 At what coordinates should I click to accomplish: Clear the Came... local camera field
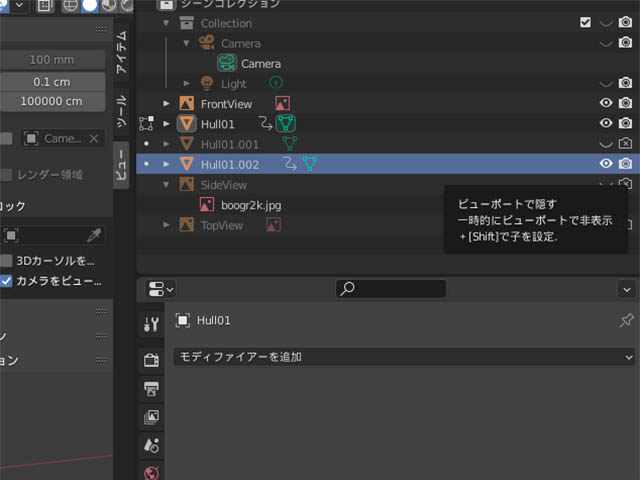94,138
